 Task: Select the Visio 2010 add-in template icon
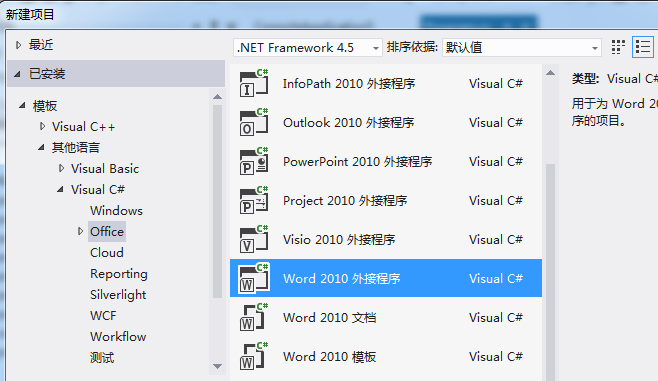point(254,240)
